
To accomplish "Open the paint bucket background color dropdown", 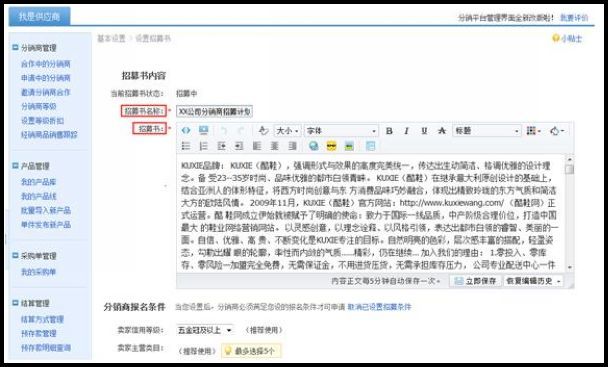I will pos(557,131).
